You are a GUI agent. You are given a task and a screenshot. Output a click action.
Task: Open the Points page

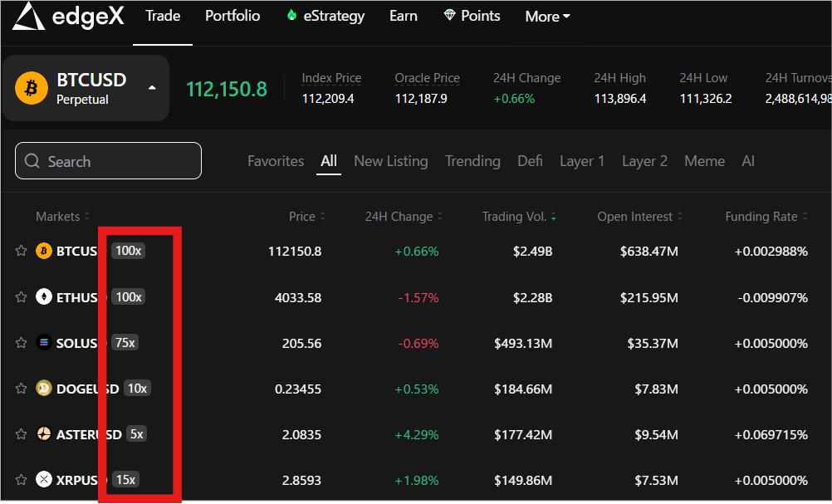pyautogui.click(x=472, y=17)
